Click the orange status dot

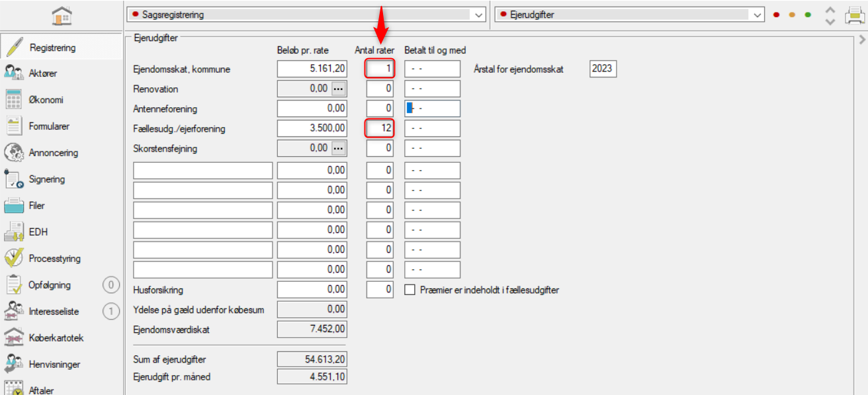coord(792,15)
